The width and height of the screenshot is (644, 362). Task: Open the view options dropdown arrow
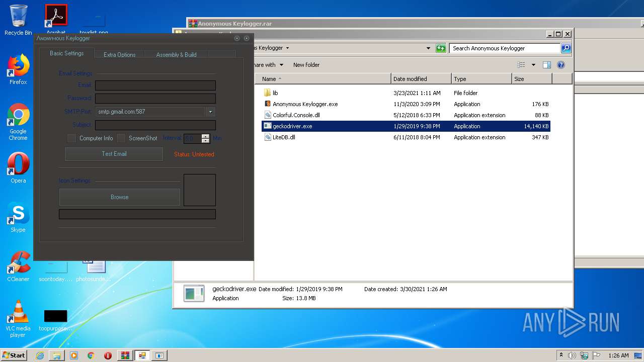[533, 65]
